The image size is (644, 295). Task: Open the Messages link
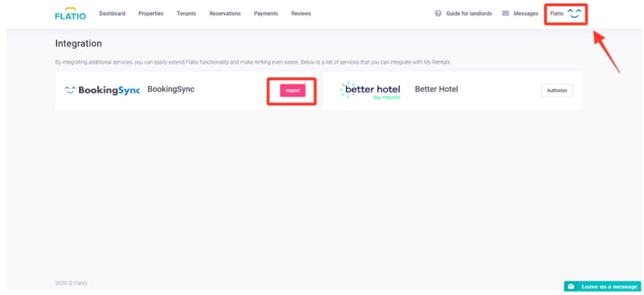coord(526,14)
